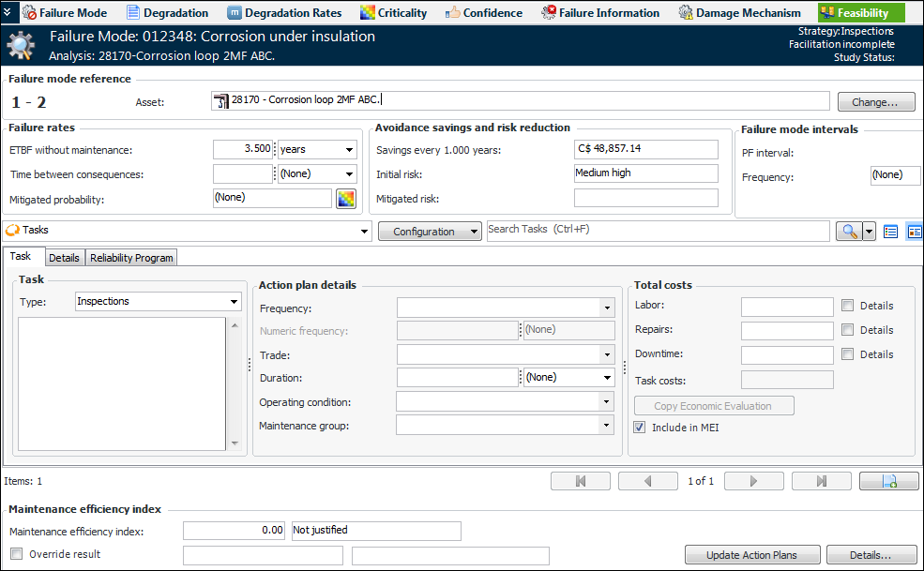
Task: Open the mitigated probability color matrix
Action: (347, 198)
